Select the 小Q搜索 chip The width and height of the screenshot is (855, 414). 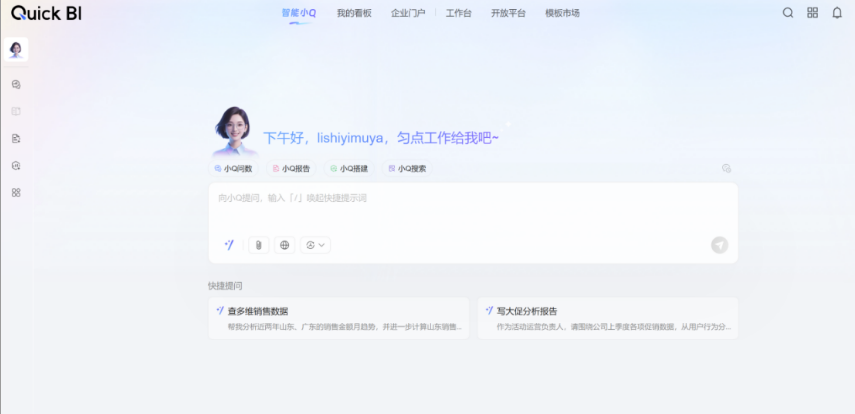(x=407, y=169)
